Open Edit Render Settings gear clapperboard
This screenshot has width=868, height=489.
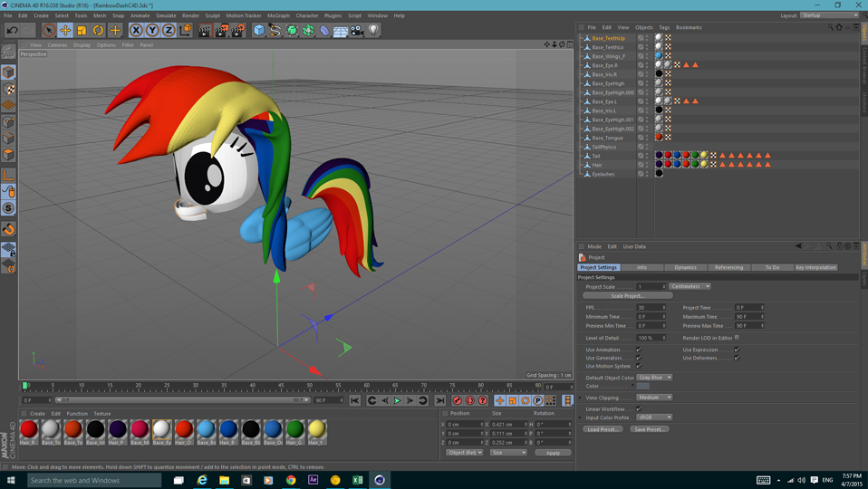[238, 31]
